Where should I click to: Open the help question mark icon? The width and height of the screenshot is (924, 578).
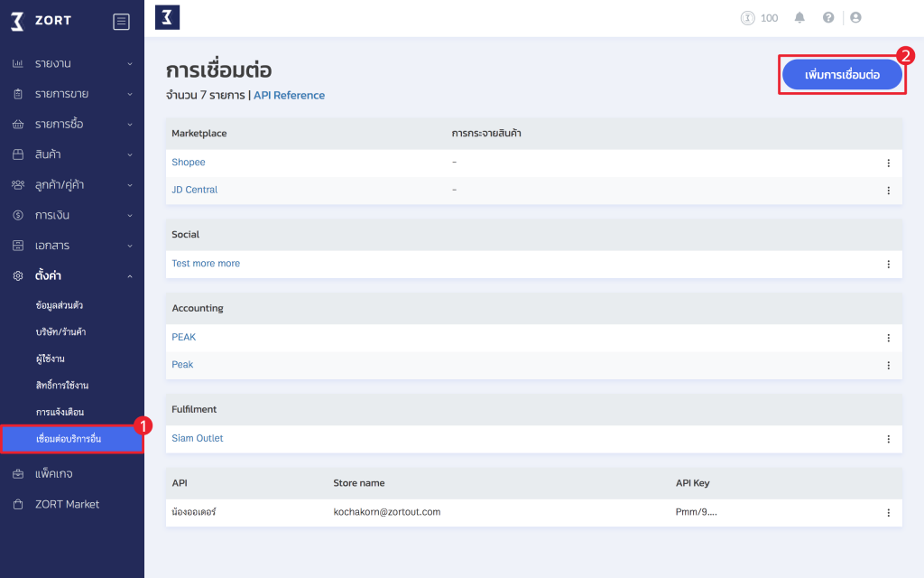point(828,18)
